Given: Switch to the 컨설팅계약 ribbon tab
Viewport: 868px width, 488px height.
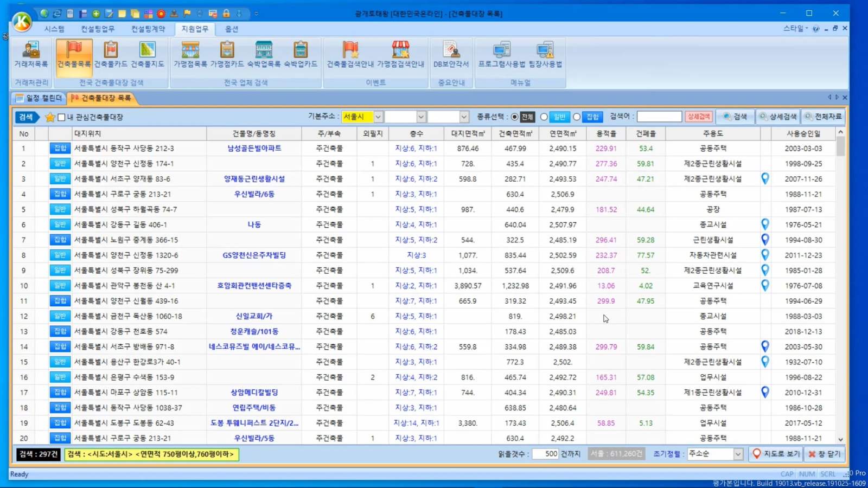Looking at the screenshot, I should (x=148, y=29).
